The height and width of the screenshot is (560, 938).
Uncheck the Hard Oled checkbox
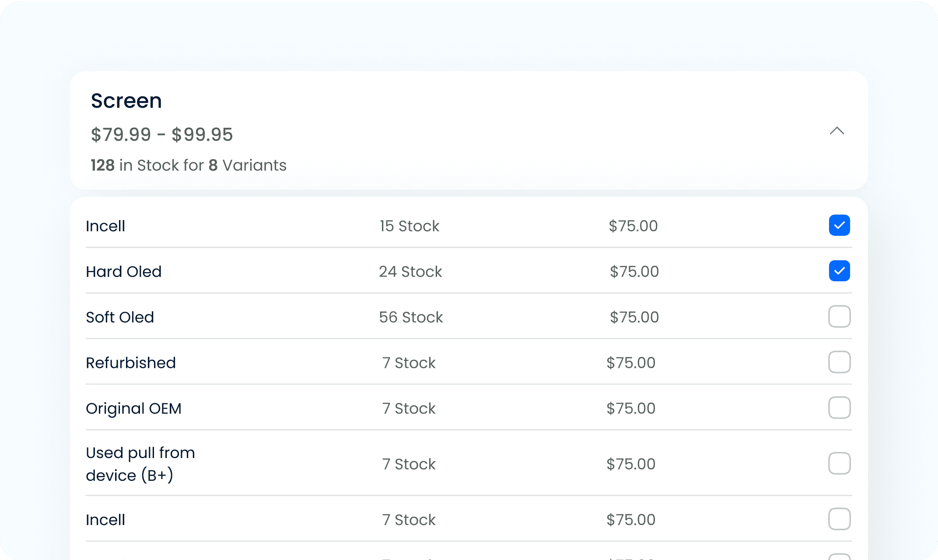point(839,271)
